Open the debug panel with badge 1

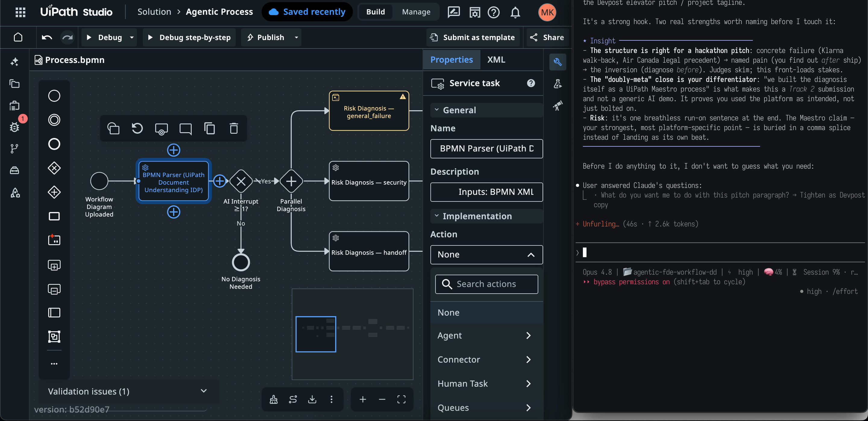[14, 127]
